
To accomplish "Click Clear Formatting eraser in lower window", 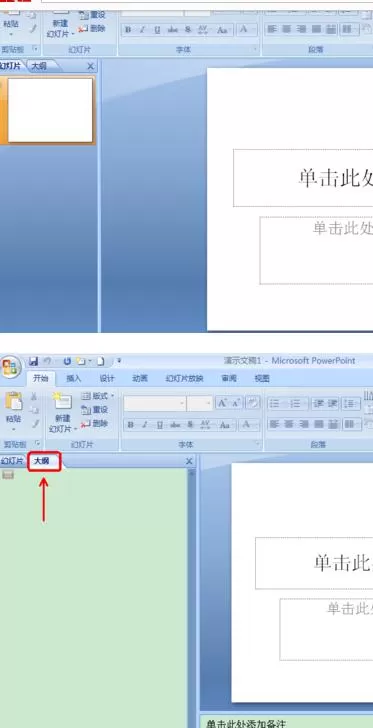I will pyautogui.click(x=253, y=403).
